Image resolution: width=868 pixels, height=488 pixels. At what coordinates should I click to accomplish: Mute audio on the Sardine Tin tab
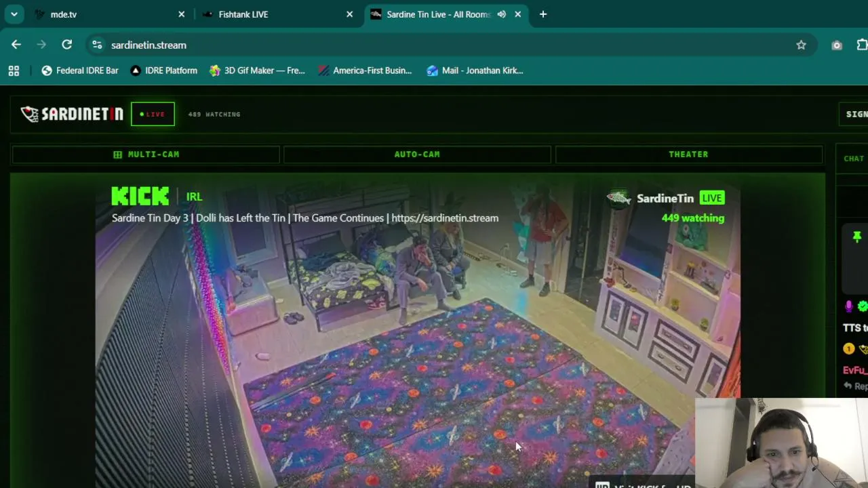(501, 14)
